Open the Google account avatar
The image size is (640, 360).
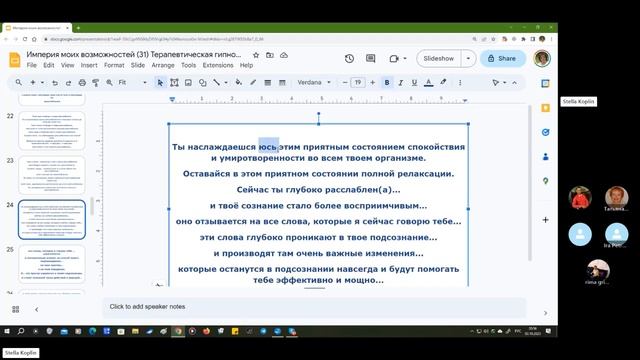click(542, 58)
